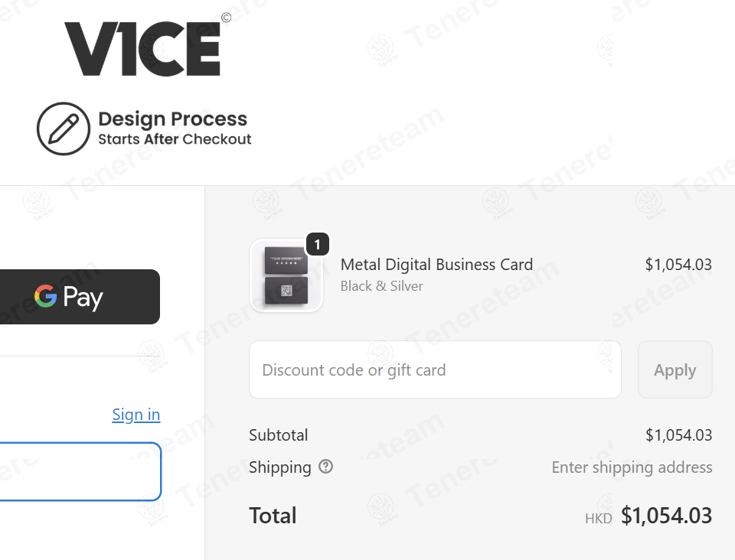The width and height of the screenshot is (735, 560).
Task: Click the Subtotal amount value
Action: pyautogui.click(x=678, y=435)
